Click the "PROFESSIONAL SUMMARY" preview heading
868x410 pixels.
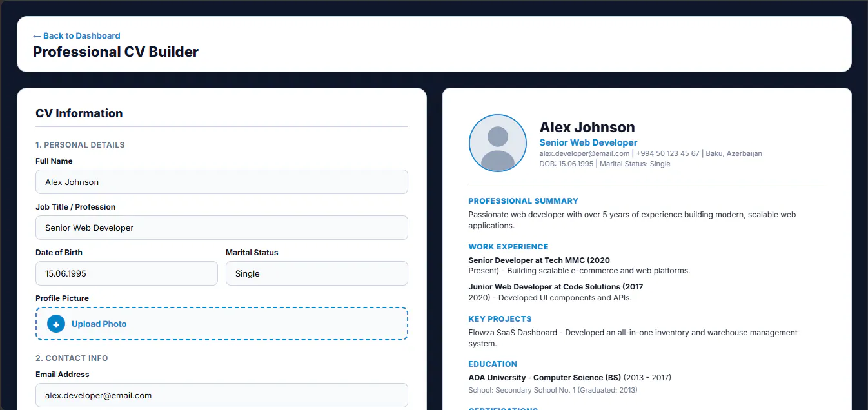coord(523,201)
